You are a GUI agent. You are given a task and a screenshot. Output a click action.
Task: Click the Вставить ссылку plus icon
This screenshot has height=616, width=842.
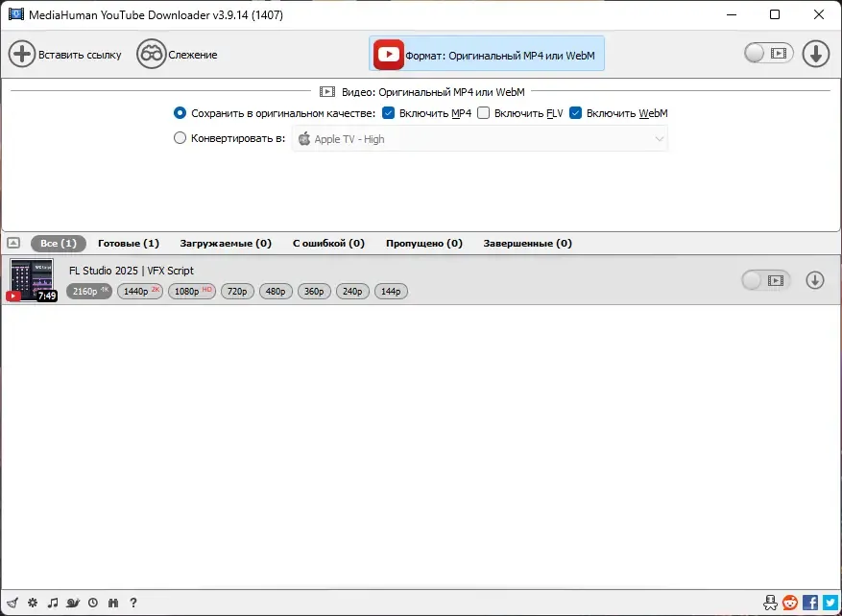point(22,54)
